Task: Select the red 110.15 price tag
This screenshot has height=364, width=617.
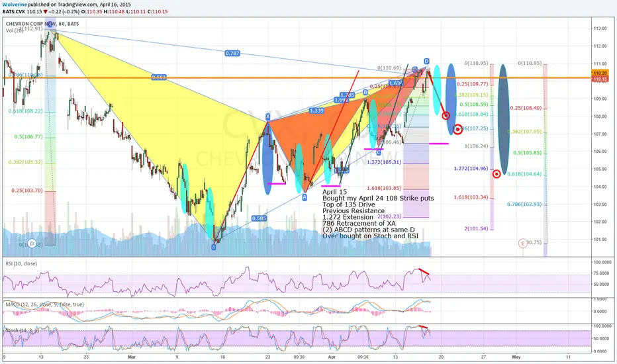Action: [600, 79]
